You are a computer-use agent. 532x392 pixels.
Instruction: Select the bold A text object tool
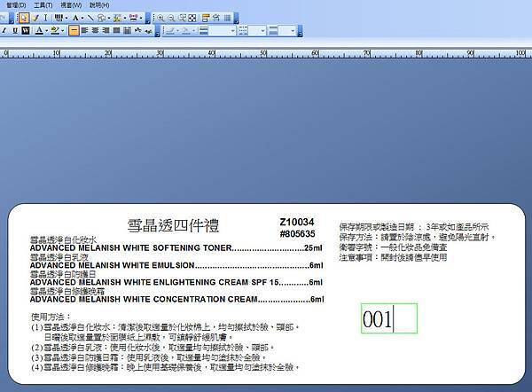click(x=75, y=18)
